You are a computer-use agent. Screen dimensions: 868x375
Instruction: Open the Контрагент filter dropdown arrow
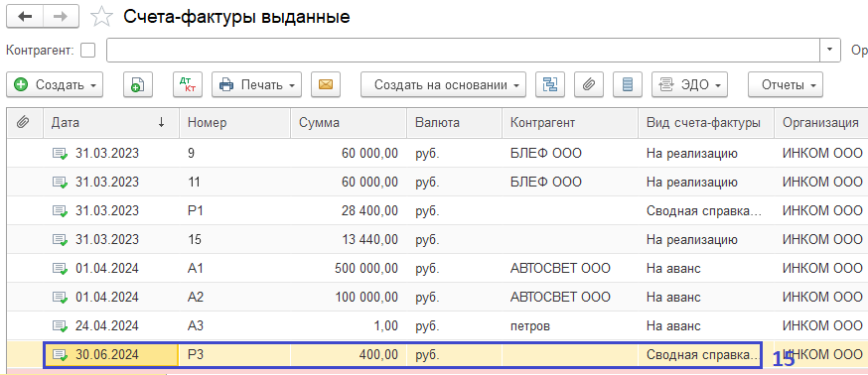[x=829, y=50]
